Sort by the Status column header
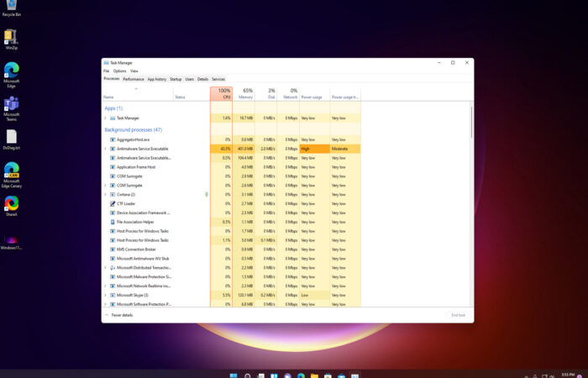 click(192, 94)
